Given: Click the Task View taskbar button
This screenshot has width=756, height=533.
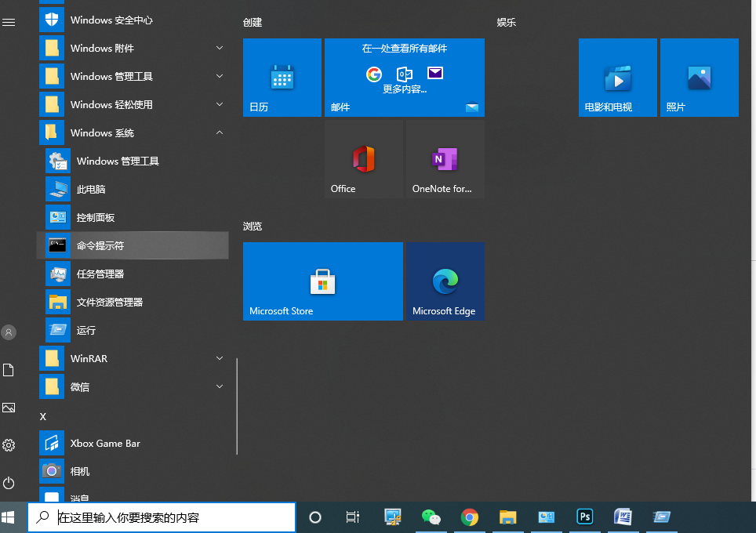Looking at the screenshot, I should tap(353, 517).
